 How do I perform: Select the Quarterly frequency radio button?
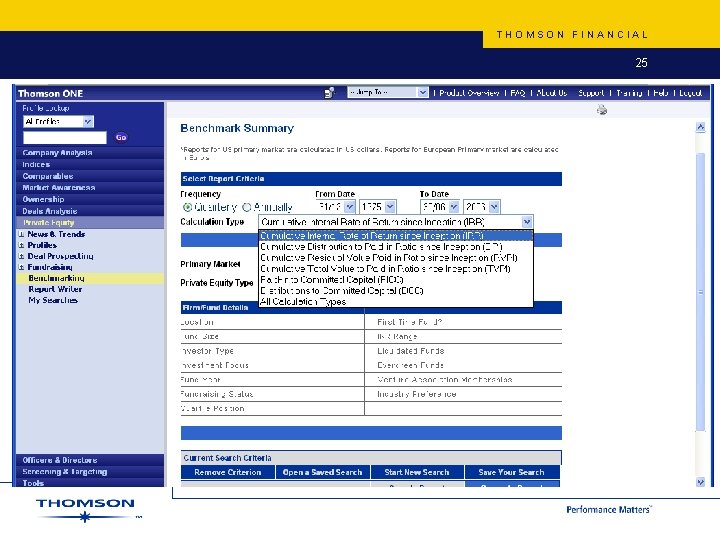(x=187, y=207)
